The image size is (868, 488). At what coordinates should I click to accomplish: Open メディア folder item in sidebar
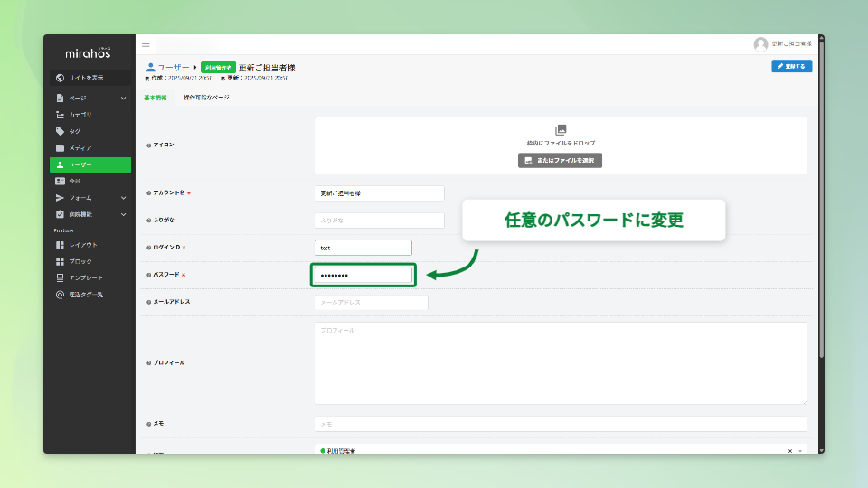pos(80,148)
